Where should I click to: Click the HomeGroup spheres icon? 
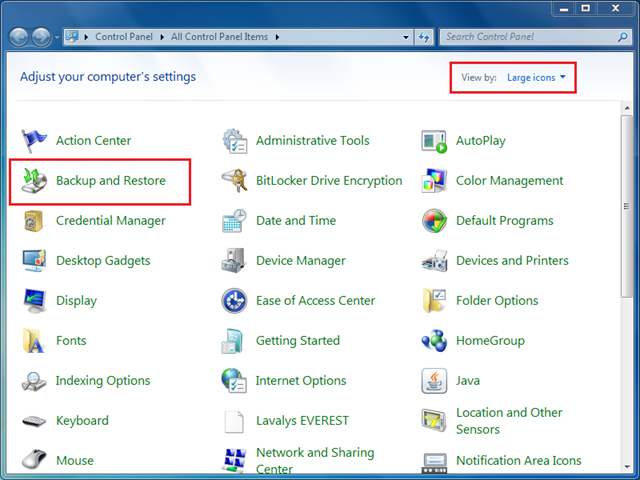point(434,341)
